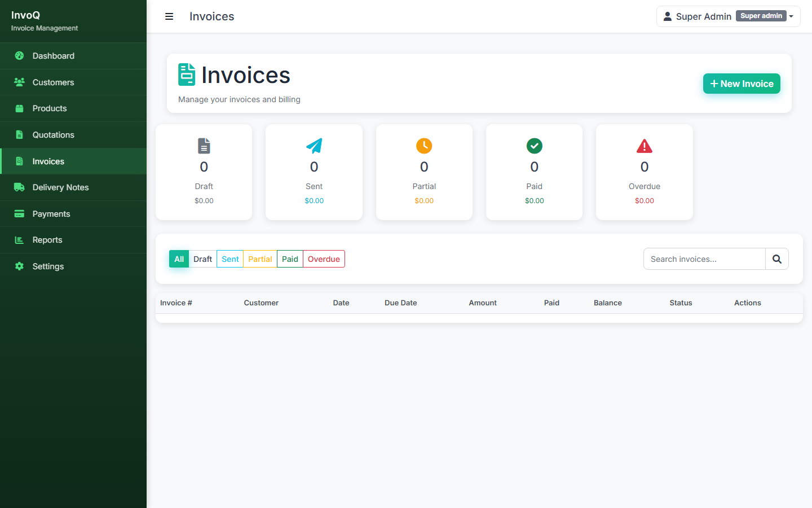Click the Delivery Notes truck icon

19,187
